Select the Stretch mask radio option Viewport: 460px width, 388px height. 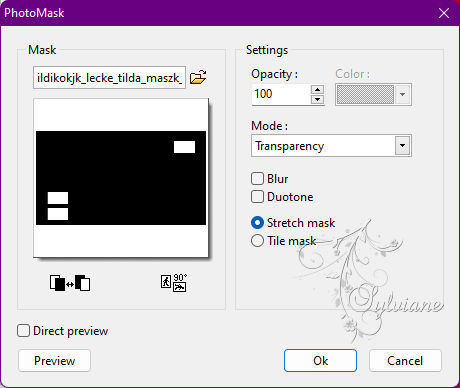pos(257,223)
